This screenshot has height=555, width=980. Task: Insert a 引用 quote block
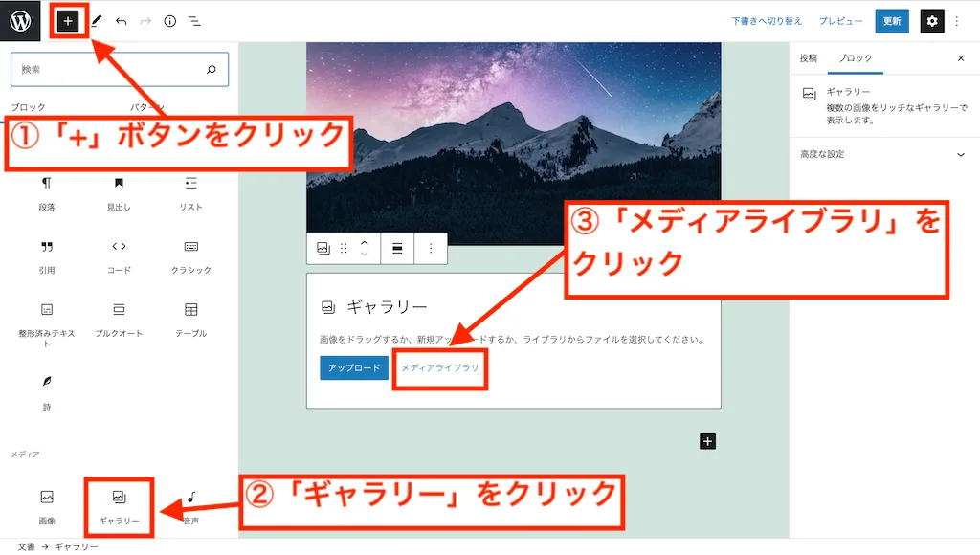(x=47, y=256)
